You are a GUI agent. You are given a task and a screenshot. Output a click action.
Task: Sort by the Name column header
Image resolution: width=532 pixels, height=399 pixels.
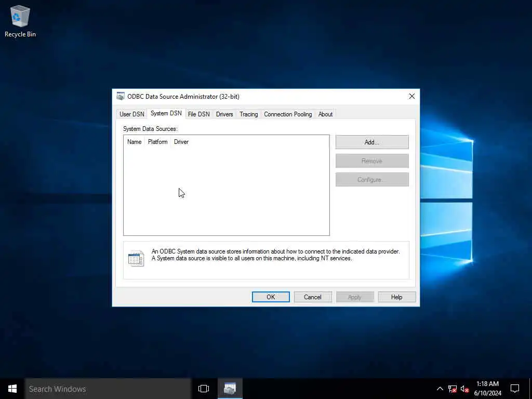point(135,142)
